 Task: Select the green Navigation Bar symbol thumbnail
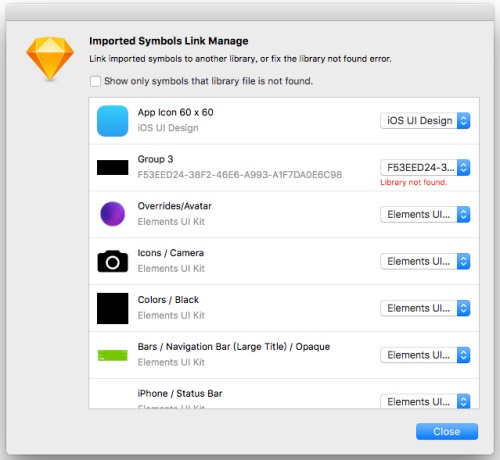(x=112, y=355)
